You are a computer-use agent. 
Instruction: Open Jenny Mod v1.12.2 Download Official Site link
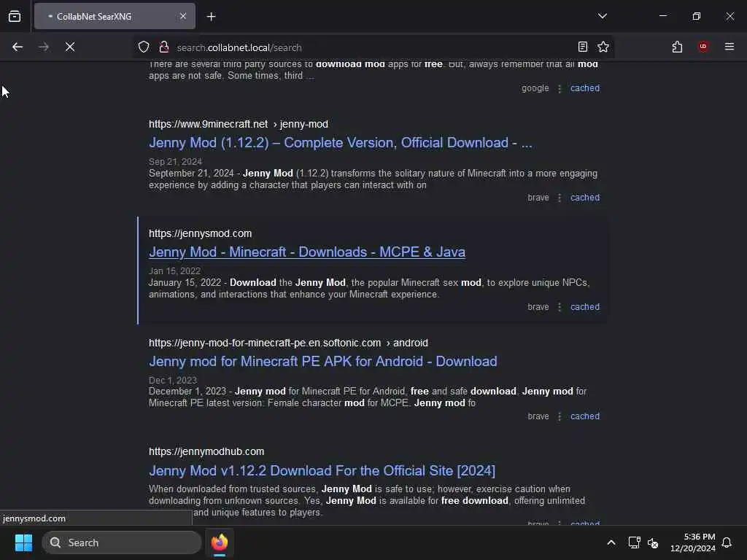pyautogui.click(x=322, y=471)
